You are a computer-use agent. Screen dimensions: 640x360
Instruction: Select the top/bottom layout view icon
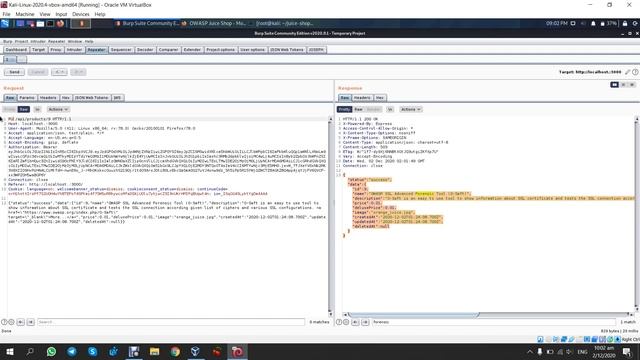click(x=623, y=84)
